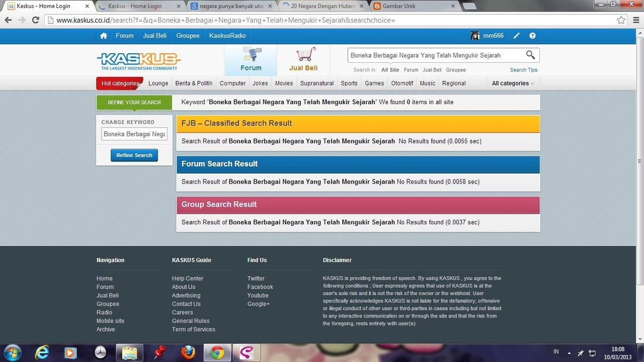
Task: Launch Firefox from the taskbar
Action: click(188, 352)
